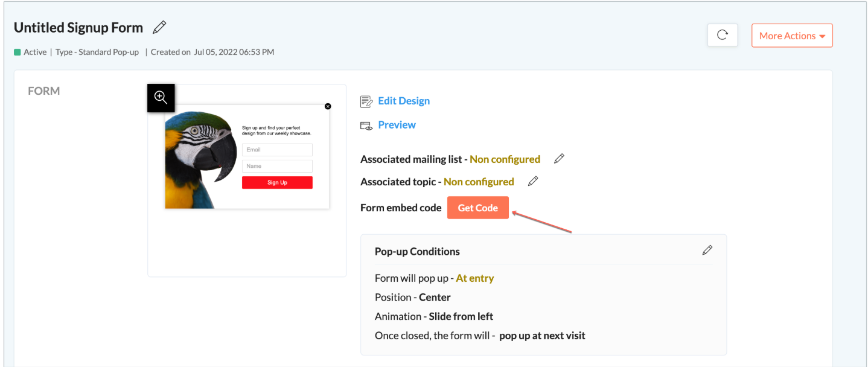
Task: Click the refresh icon button
Action: click(722, 35)
